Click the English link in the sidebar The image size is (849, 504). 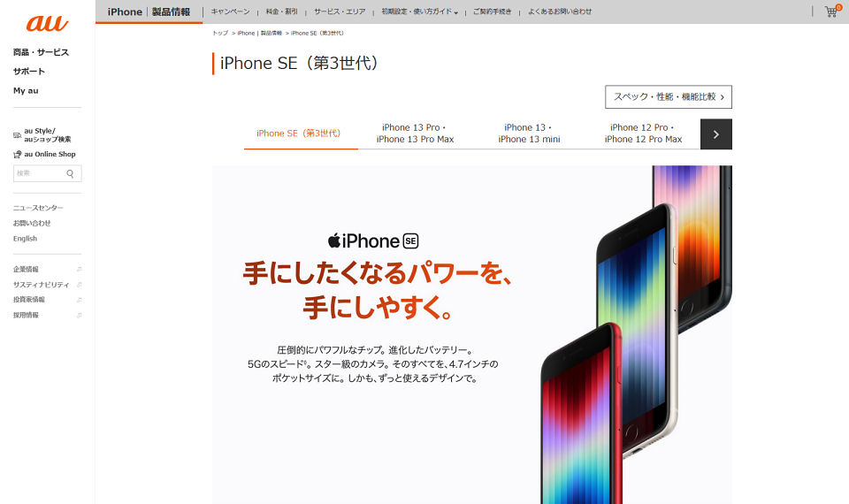(25, 239)
